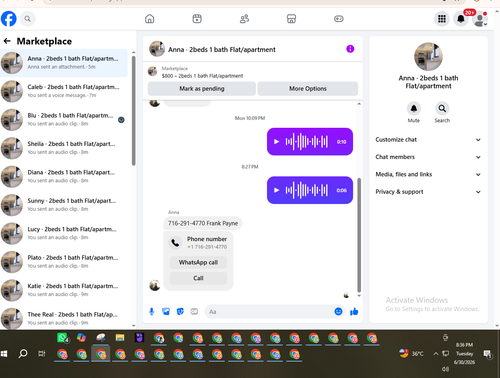This screenshot has width=500, height=378.
Task: Click the Call button
Action: (198, 278)
